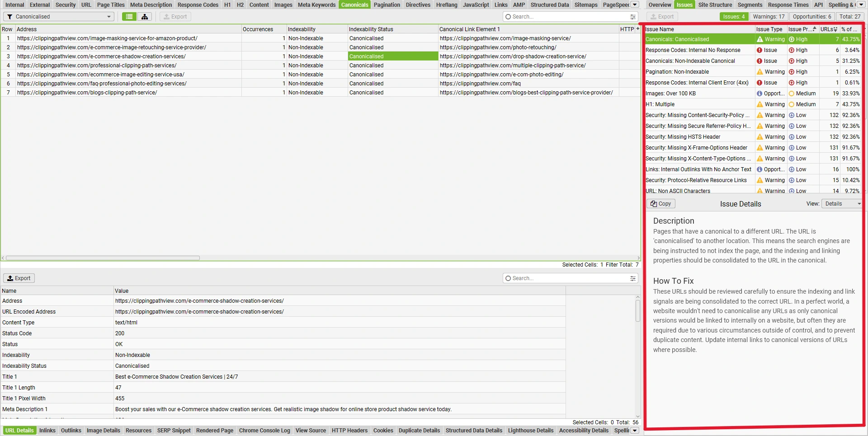This screenshot has width=868, height=436.
Task: Click the URLs column sort arrow
Action: [835, 29]
